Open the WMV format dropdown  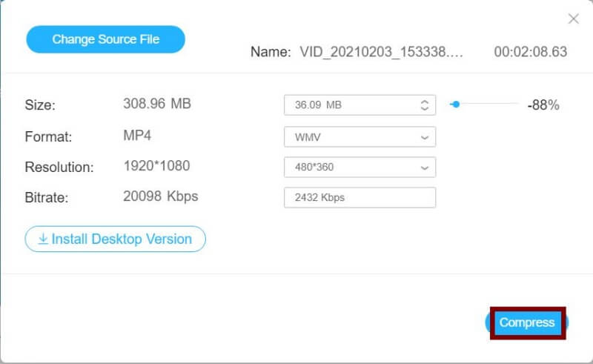pos(360,136)
